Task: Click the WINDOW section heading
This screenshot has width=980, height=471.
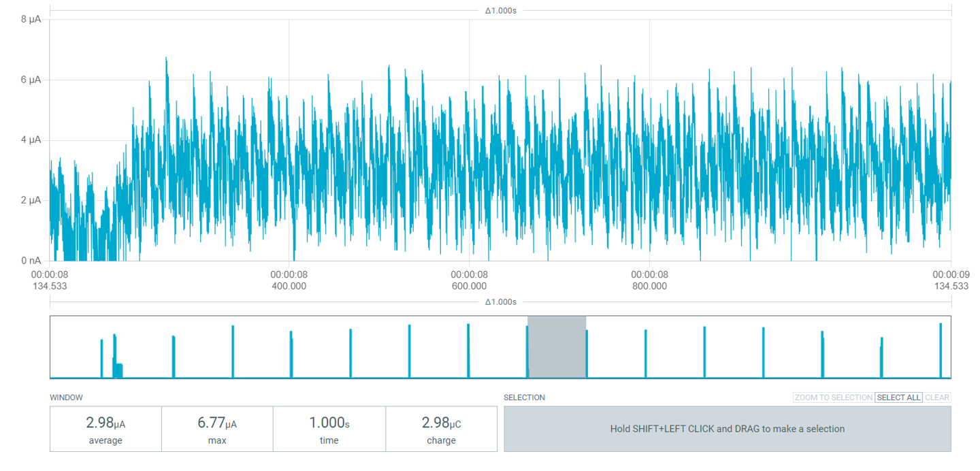Action: [66, 397]
